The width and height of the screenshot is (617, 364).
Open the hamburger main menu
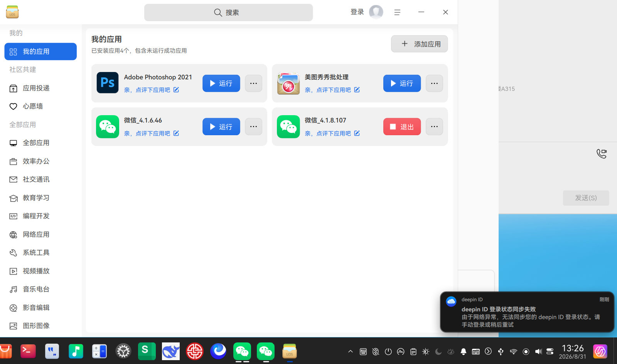point(397,12)
